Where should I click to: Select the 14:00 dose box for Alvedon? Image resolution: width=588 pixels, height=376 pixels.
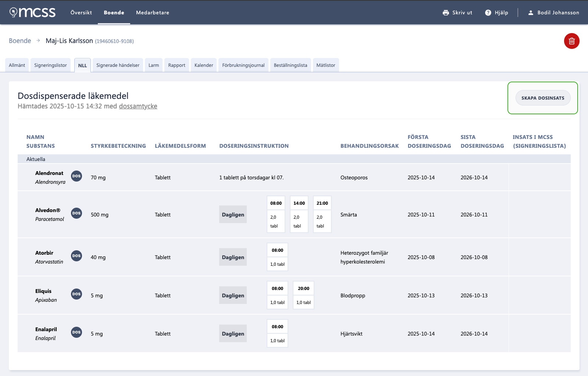click(x=299, y=214)
